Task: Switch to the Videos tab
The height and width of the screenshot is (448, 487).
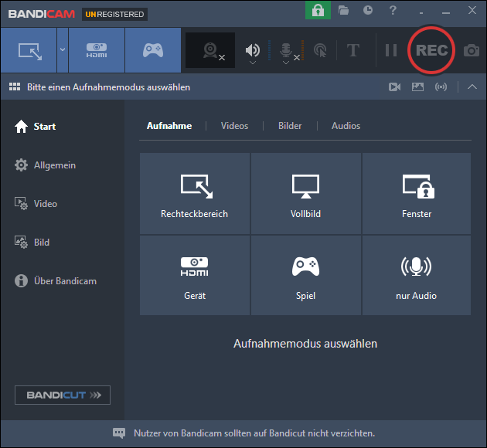Action: click(234, 126)
